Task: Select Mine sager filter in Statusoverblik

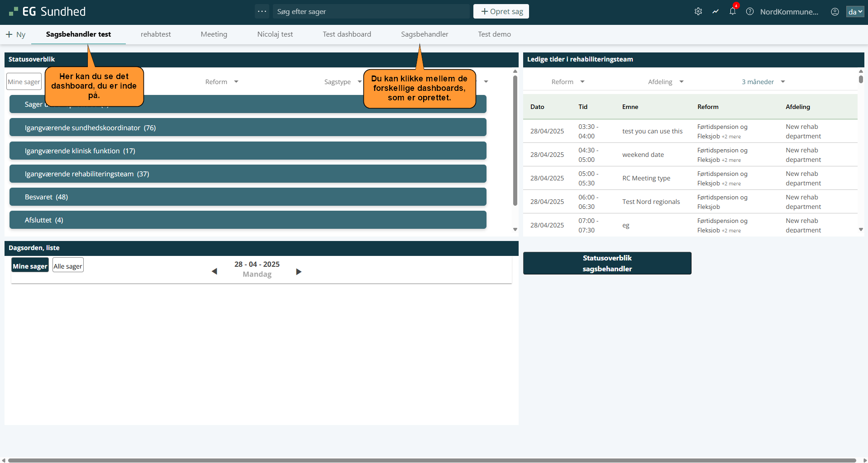Action: (x=24, y=82)
